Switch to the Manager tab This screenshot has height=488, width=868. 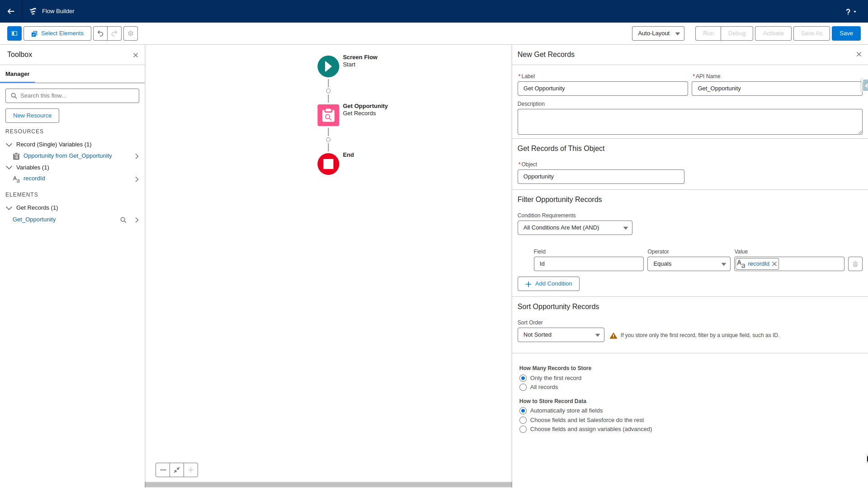pyautogui.click(x=18, y=74)
